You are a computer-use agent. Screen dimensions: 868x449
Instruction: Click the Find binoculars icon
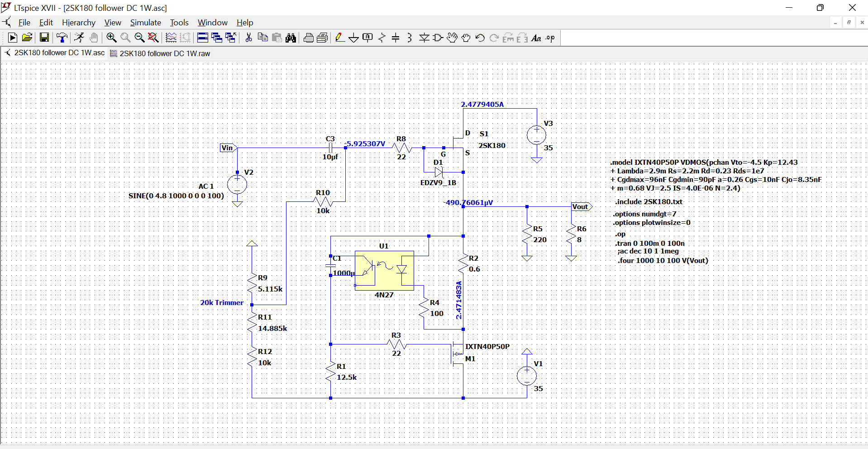click(x=291, y=38)
